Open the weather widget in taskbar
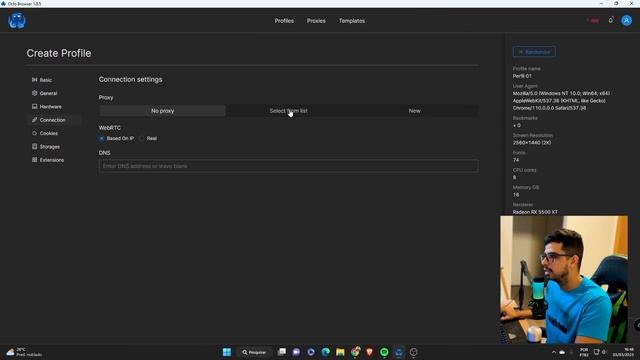640x360 pixels. (x=24, y=352)
